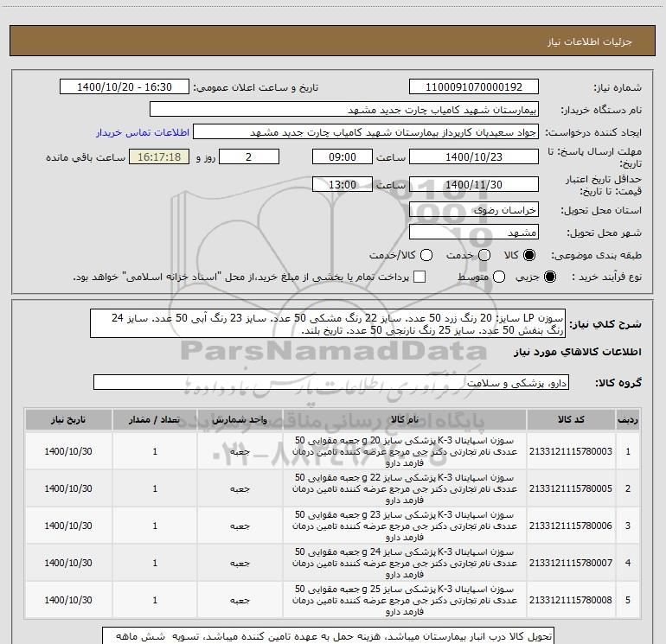Select the جزیی purchase type radio
The height and width of the screenshot is (644, 666).
coord(549,277)
